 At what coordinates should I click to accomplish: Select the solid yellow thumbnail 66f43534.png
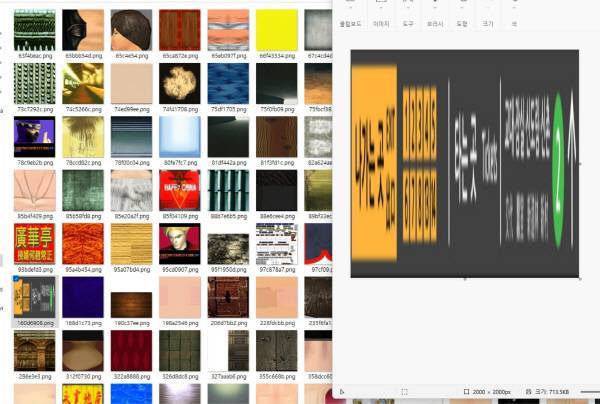[277, 30]
